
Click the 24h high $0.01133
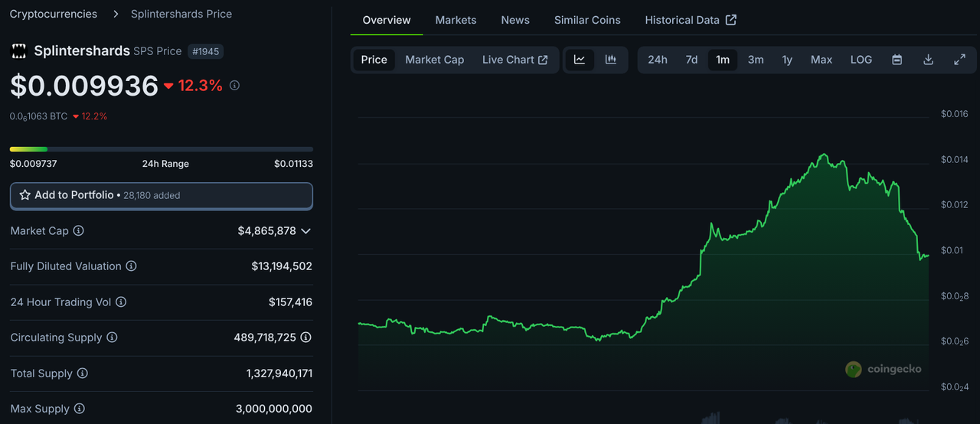tap(294, 164)
